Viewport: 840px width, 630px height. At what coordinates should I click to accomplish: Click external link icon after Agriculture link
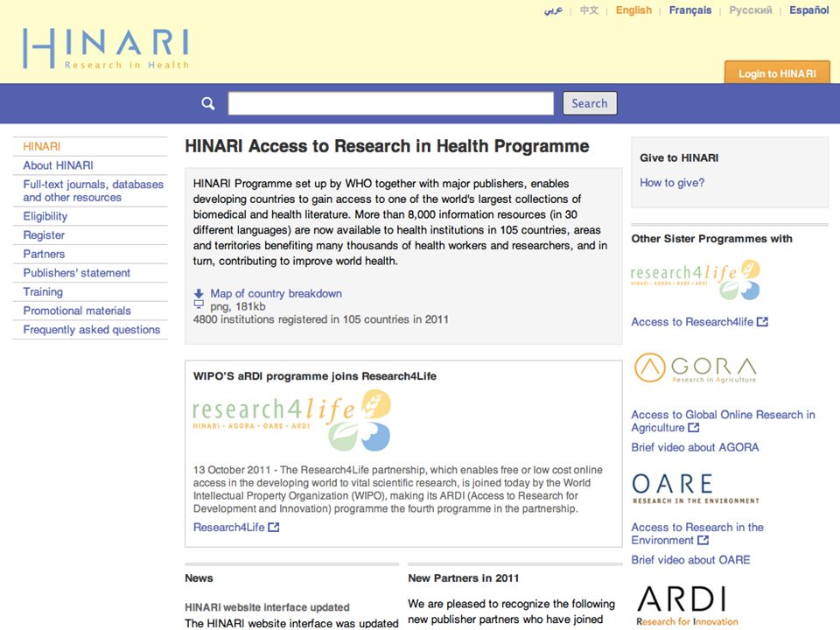694,428
